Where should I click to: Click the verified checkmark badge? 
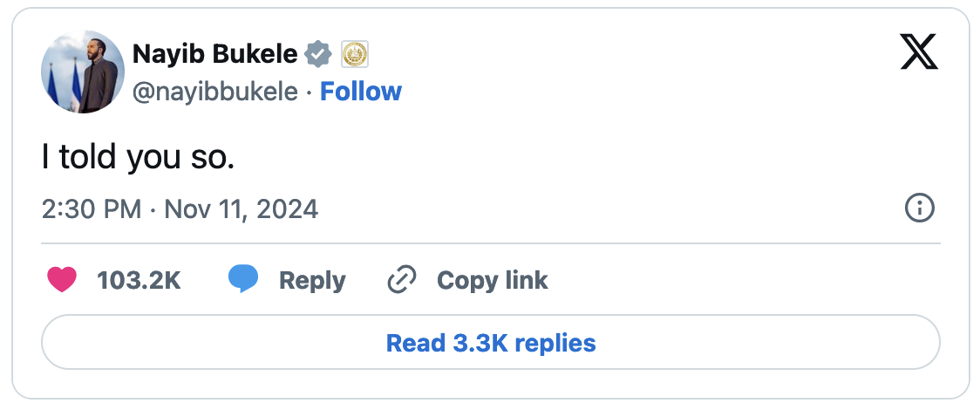tap(317, 55)
